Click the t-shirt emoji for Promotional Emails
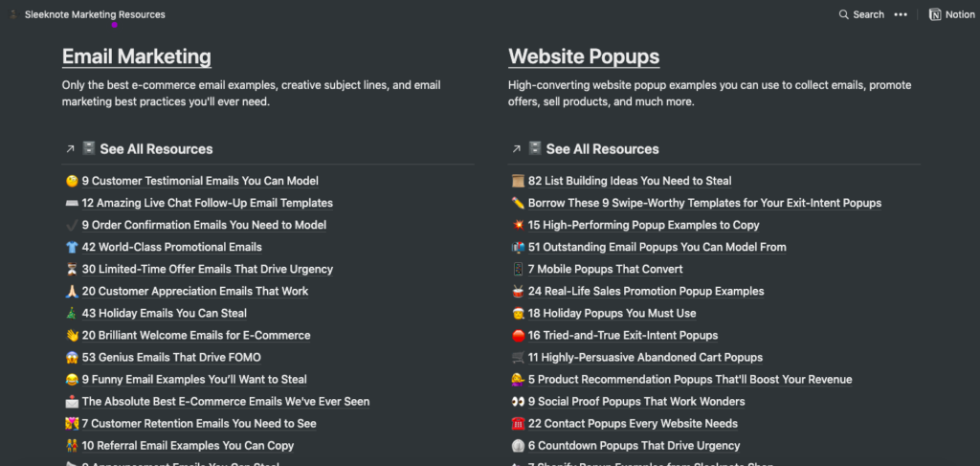 pyautogui.click(x=71, y=247)
